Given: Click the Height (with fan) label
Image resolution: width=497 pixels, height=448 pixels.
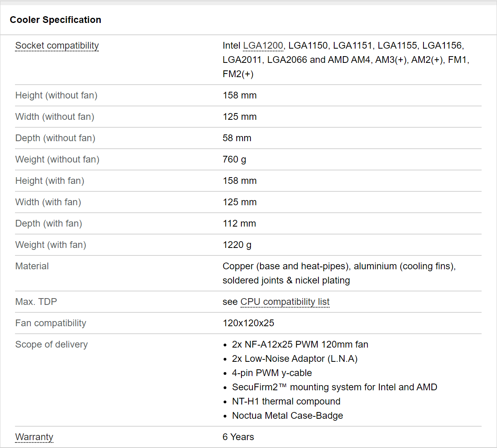Looking at the screenshot, I should [x=50, y=181].
